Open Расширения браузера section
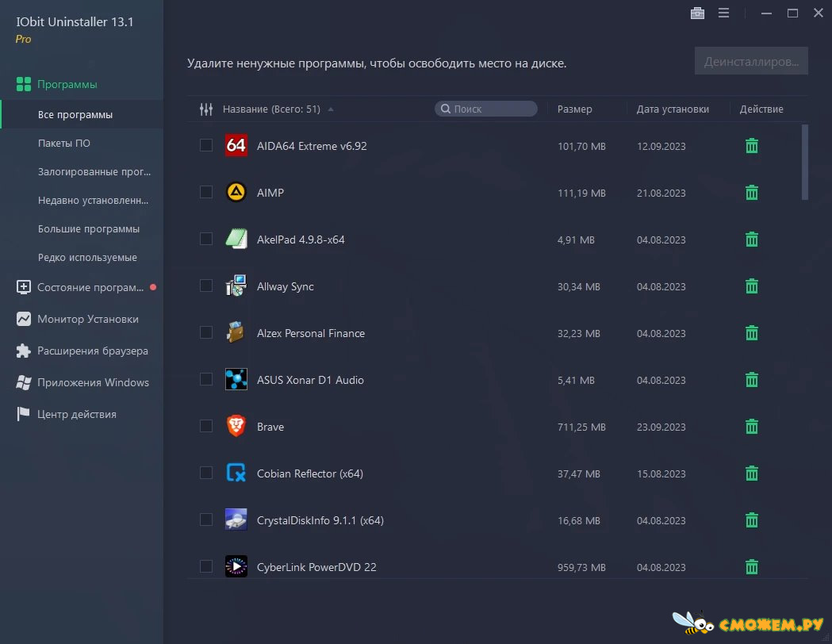832x644 pixels. coord(82,351)
